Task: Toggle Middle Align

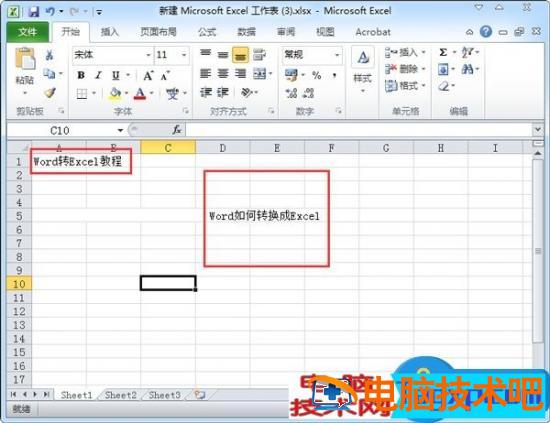Action: click(x=223, y=54)
